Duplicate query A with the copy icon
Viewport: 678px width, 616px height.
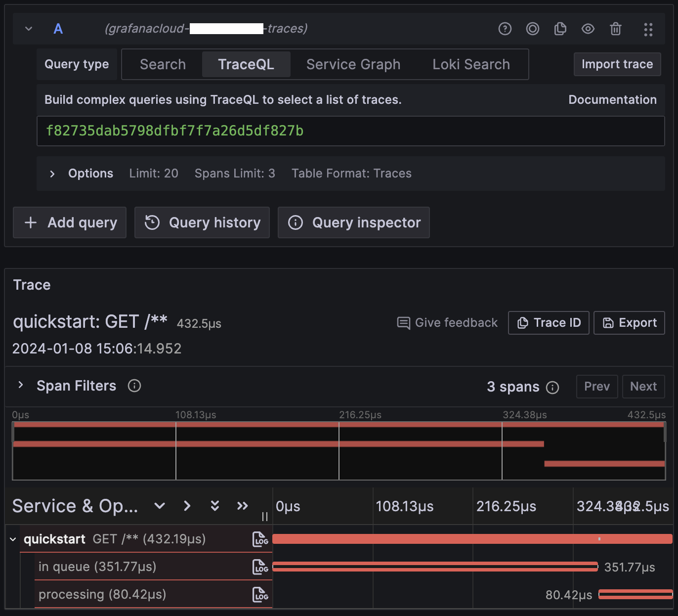point(560,29)
